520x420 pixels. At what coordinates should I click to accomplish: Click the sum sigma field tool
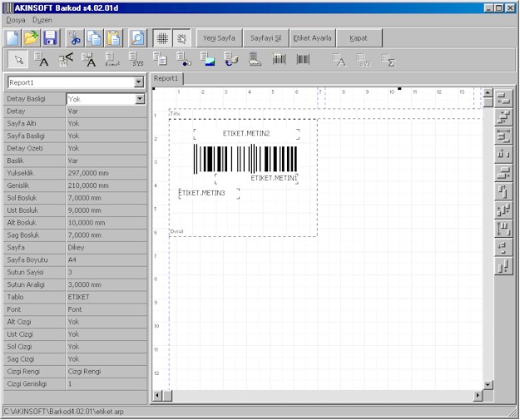(388, 60)
